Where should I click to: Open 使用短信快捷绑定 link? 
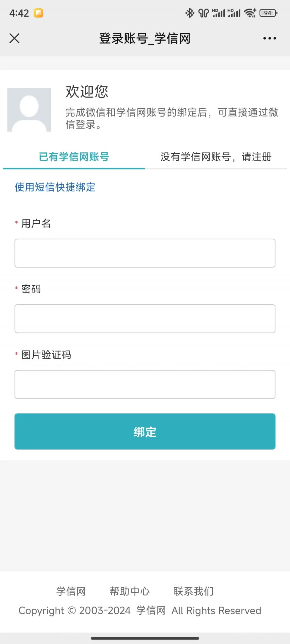click(x=55, y=187)
